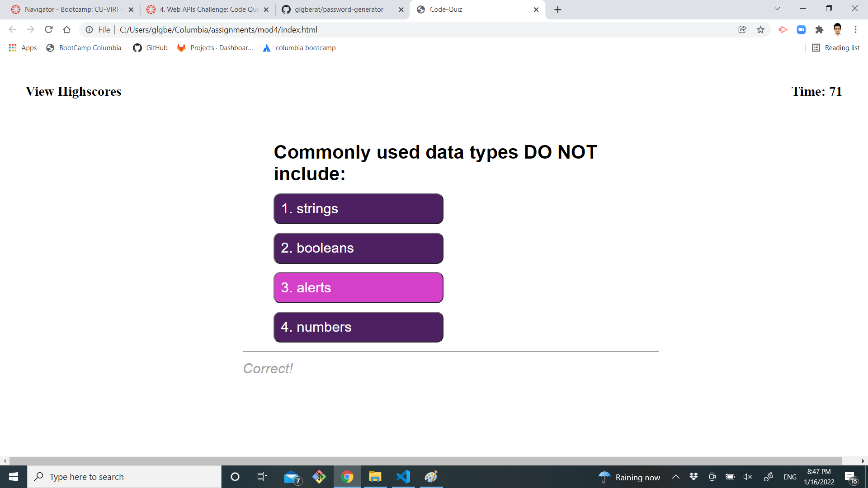Toggle the Reading list panel
This screenshot has width=868, height=488.
[835, 47]
